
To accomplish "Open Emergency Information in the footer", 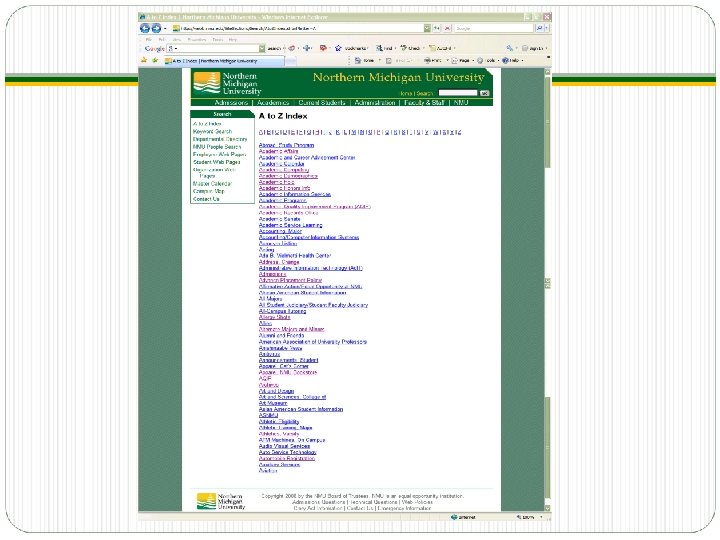I will pos(404,508).
